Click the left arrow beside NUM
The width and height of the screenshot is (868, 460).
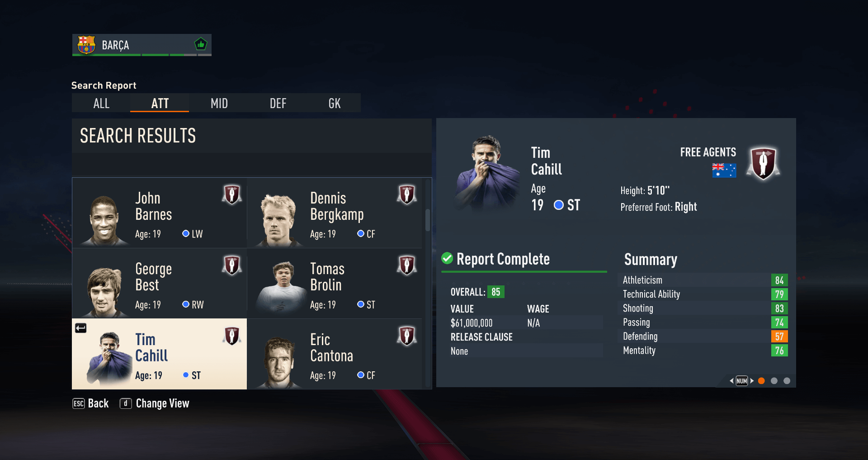pyautogui.click(x=731, y=381)
